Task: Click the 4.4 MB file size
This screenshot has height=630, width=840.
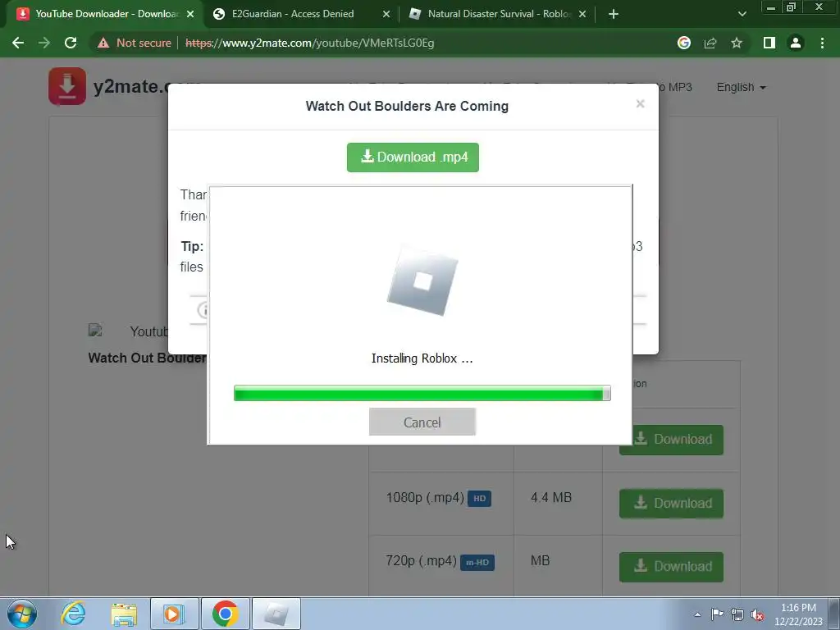Action: pyautogui.click(x=551, y=498)
